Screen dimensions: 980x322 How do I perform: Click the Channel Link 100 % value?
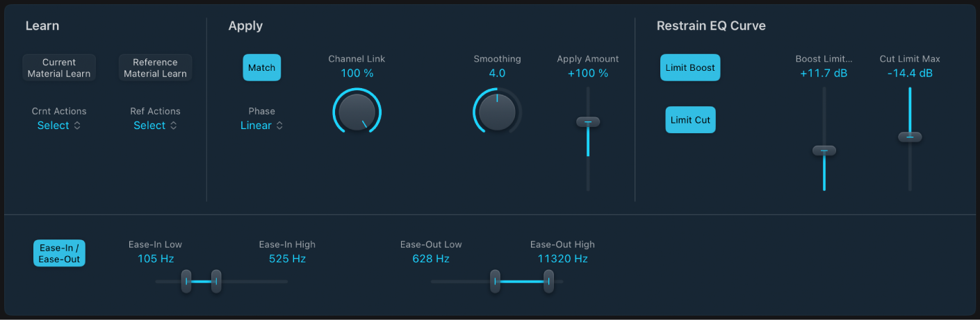pyautogui.click(x=357, y=73)
